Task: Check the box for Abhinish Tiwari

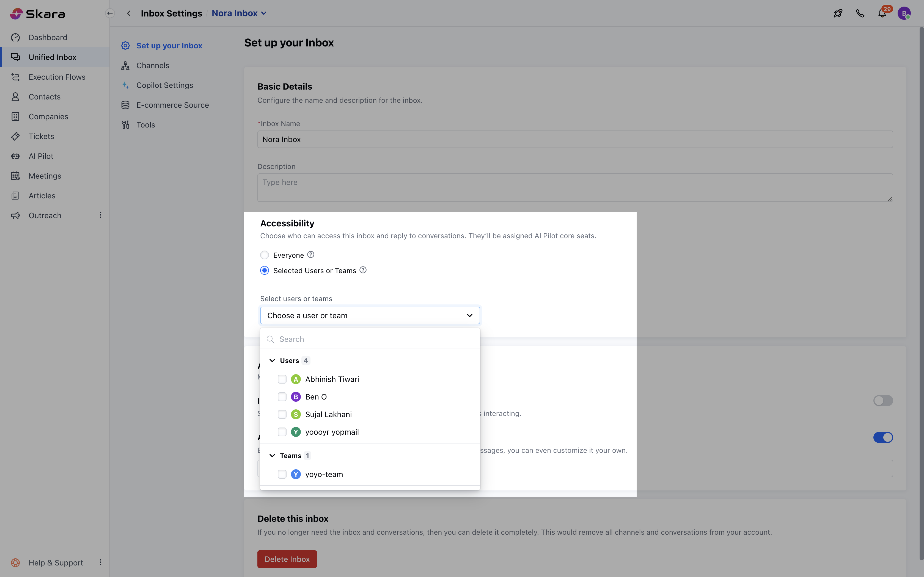Action: pyautogui.click(x=282, y=379)
